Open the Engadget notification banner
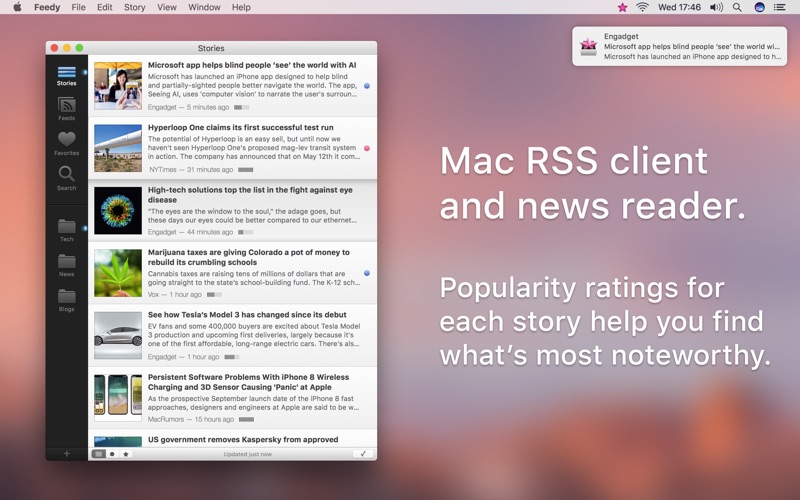 pos(679,46)
